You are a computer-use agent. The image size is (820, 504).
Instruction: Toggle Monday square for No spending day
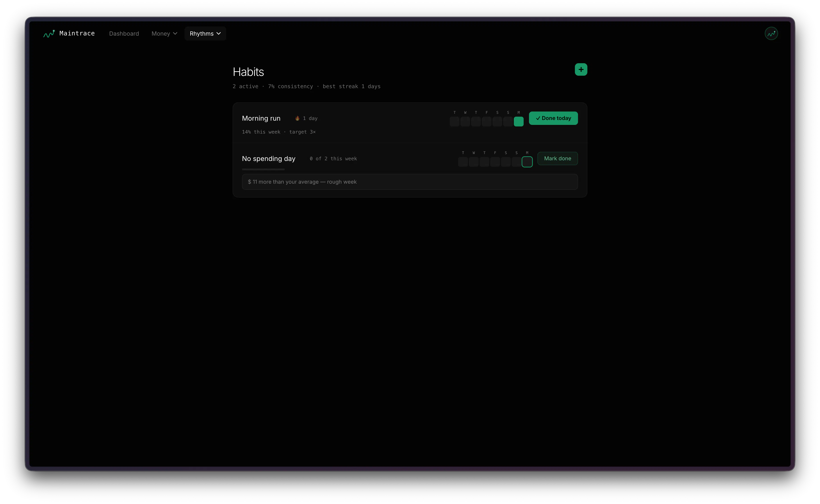[x=527, y=162]
